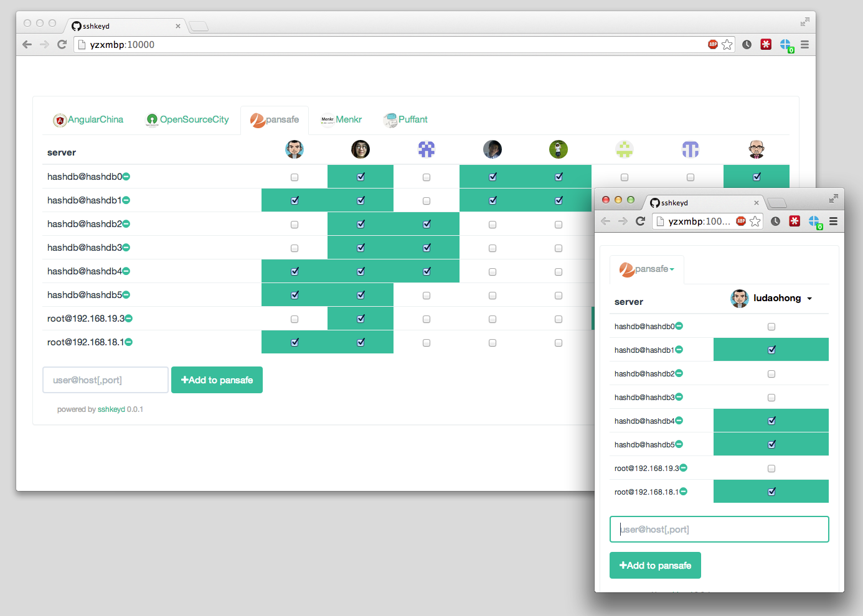Remove hashdb@hashdb3 in small front window

pos(679,397)
